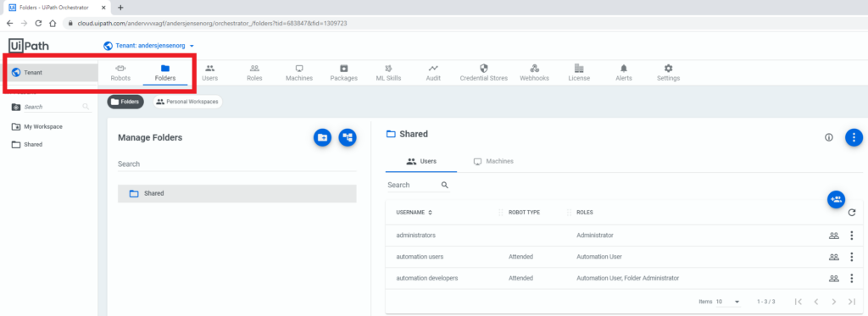The height and width of the screenshot is (316, 868).
Task: Open more actions for automation users row
Action: (x=851, y=257)
